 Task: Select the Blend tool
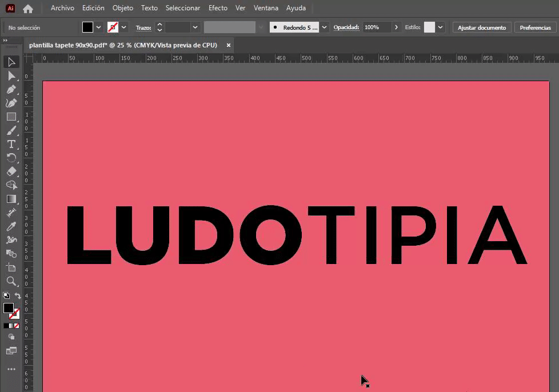pos(11,254)
